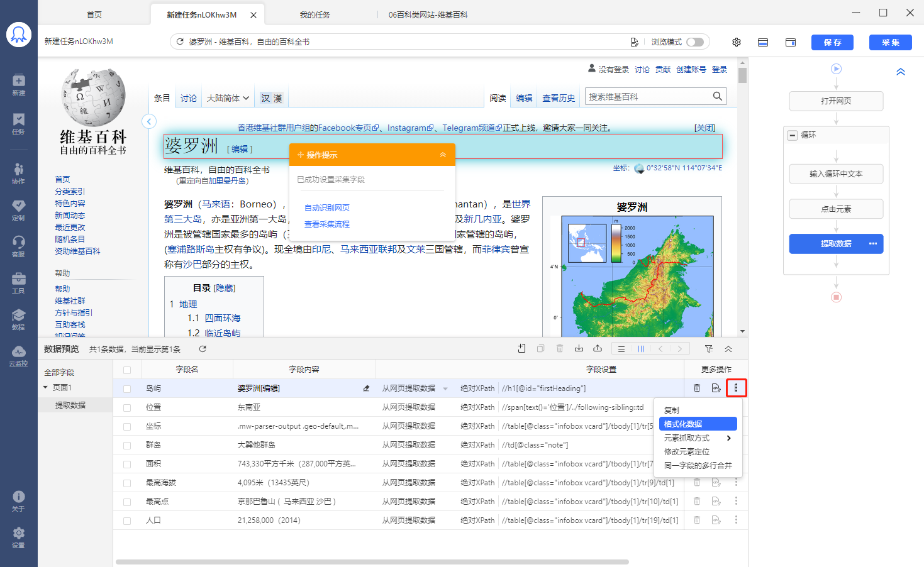The image size is (924, 567).
Task: Refresh the page via address bar reload icon
Action: click(180, 41)
